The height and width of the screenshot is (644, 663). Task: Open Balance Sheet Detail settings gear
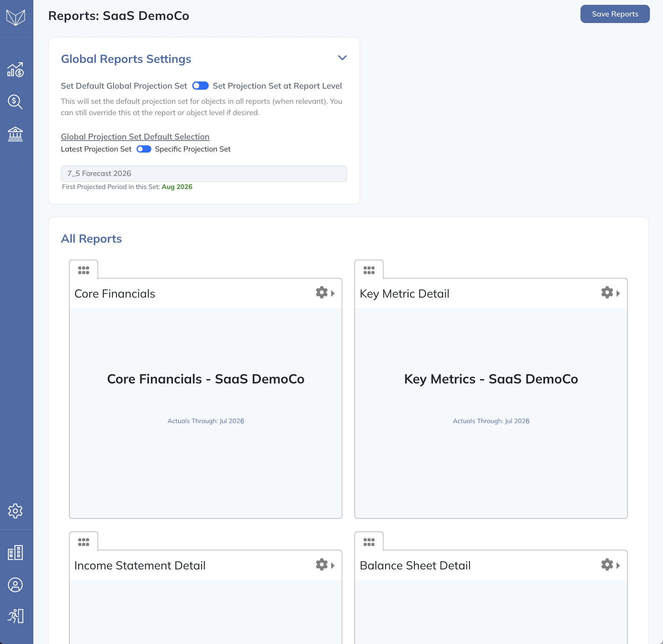tap(607, 564)
